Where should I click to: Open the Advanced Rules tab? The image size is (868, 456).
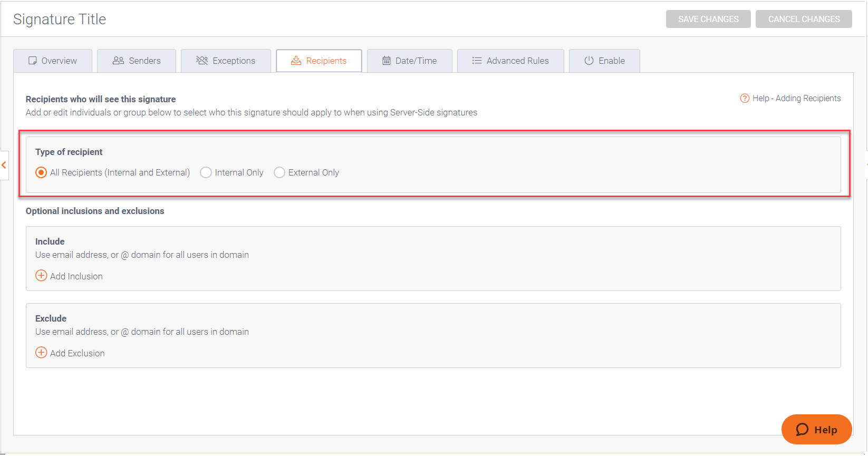[510, 61]
